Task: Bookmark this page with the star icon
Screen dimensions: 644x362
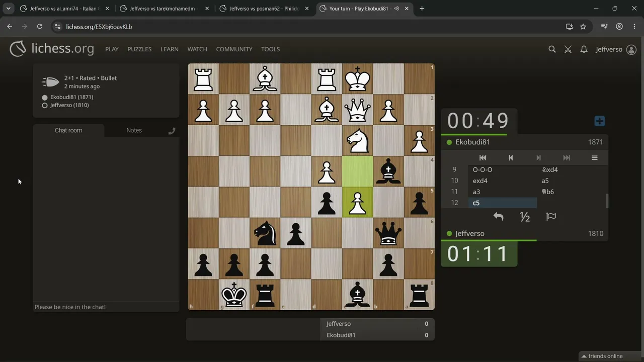Action: 583,27
